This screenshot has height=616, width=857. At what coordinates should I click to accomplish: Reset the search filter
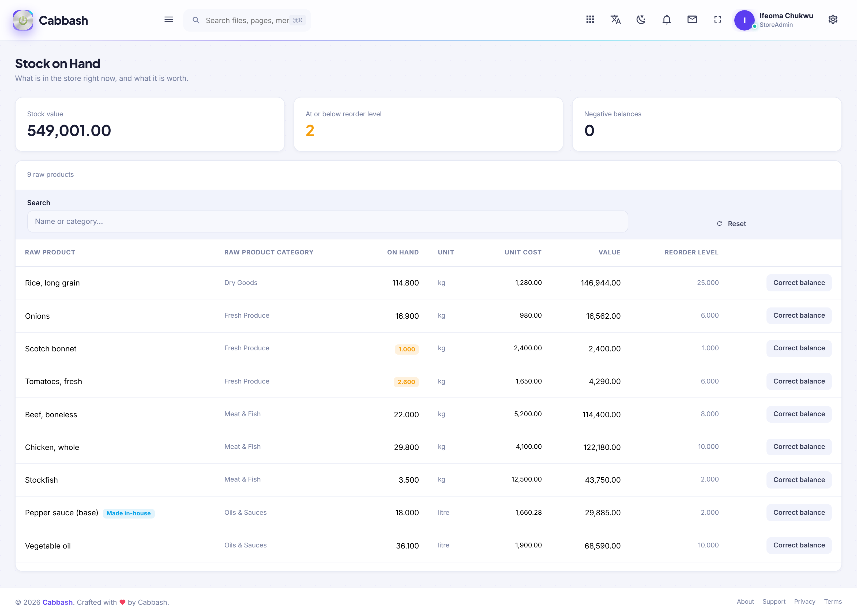click(x=731, y=223)
